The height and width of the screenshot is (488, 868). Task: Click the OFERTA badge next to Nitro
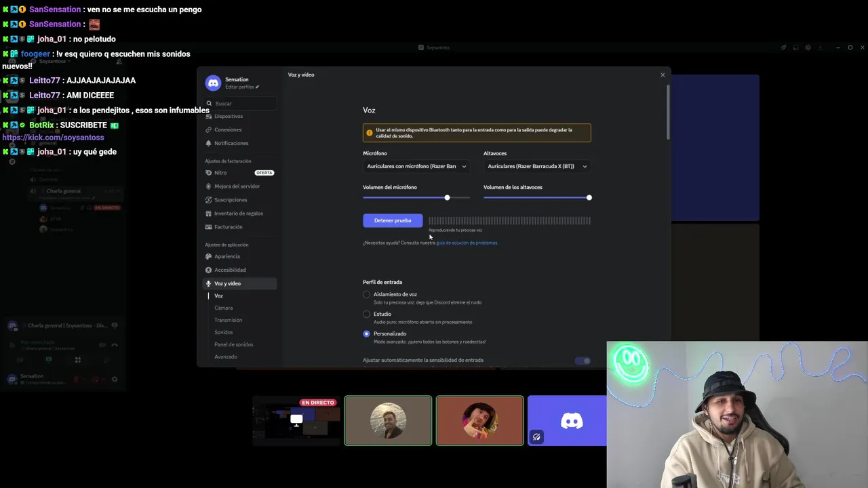264,173
